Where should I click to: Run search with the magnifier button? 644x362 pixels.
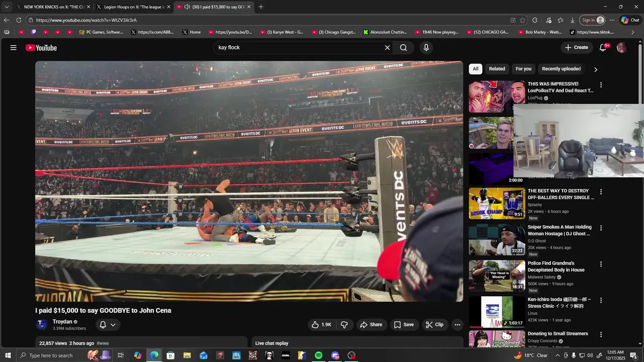(x=404, y=48)
